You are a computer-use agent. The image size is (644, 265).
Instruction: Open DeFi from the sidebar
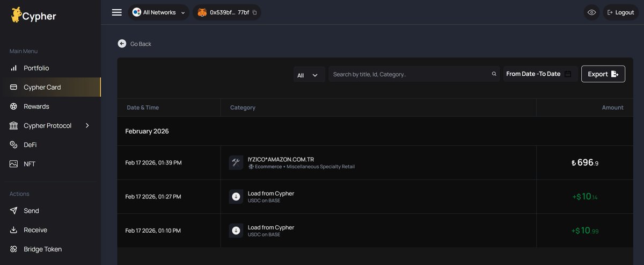point(50,145)
